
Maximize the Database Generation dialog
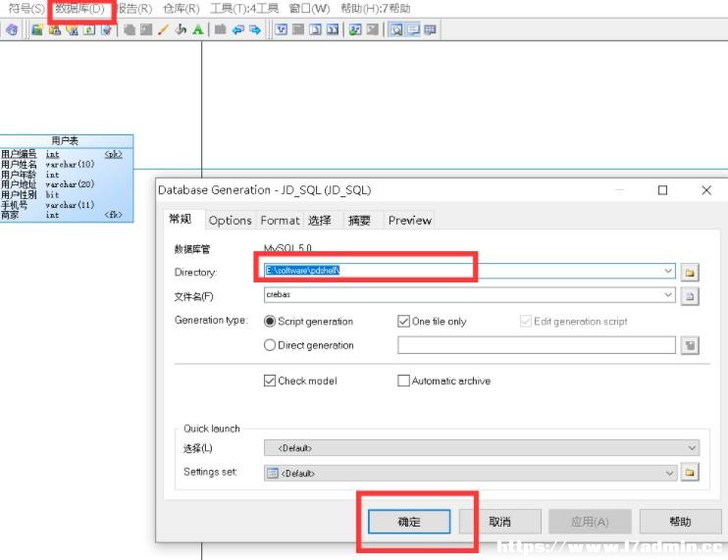[662, 190]
